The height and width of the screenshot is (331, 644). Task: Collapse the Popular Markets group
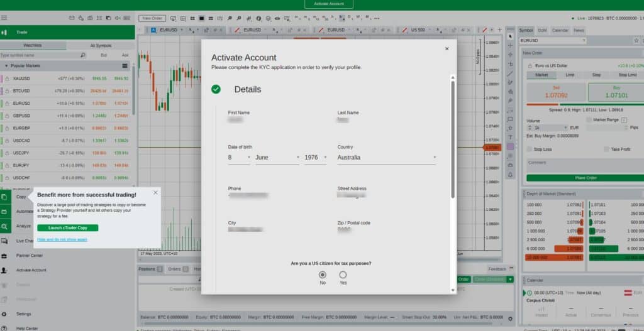6,65
